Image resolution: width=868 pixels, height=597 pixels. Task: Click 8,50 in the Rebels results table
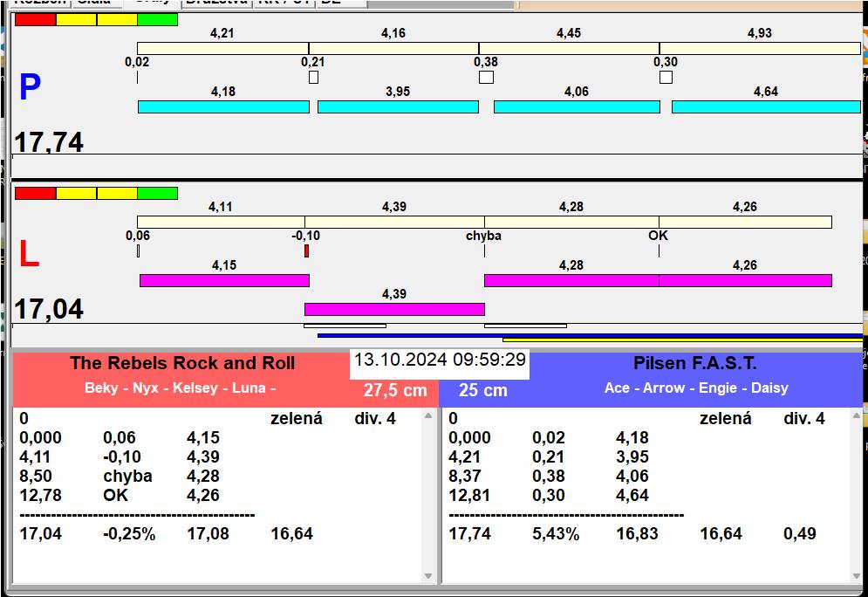[x=36, y=477]
